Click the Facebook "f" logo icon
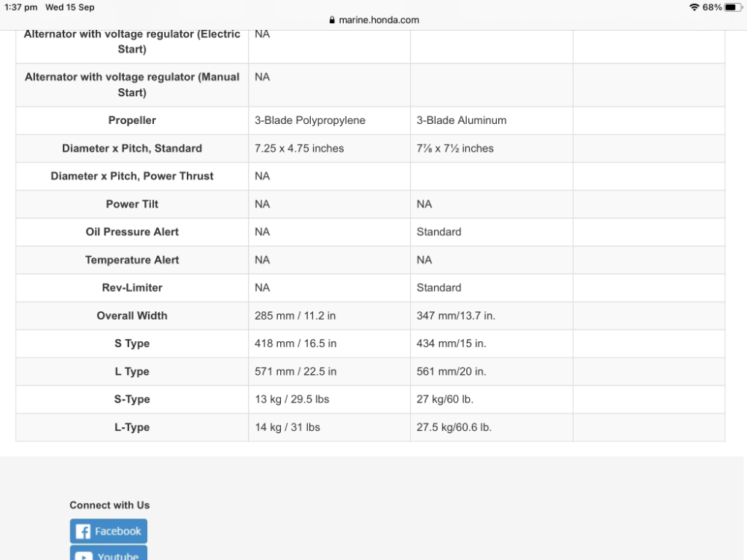The image size is (747, 560). point(84,532)
